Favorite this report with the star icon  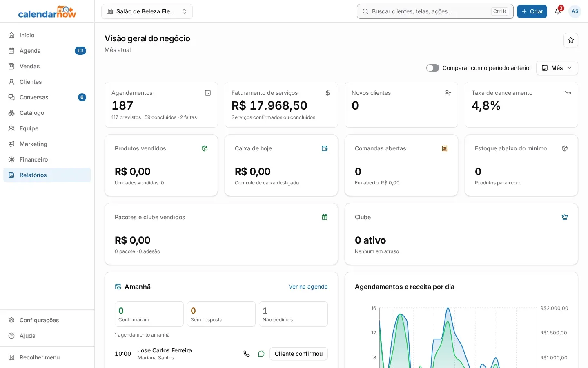pos(571,40)
